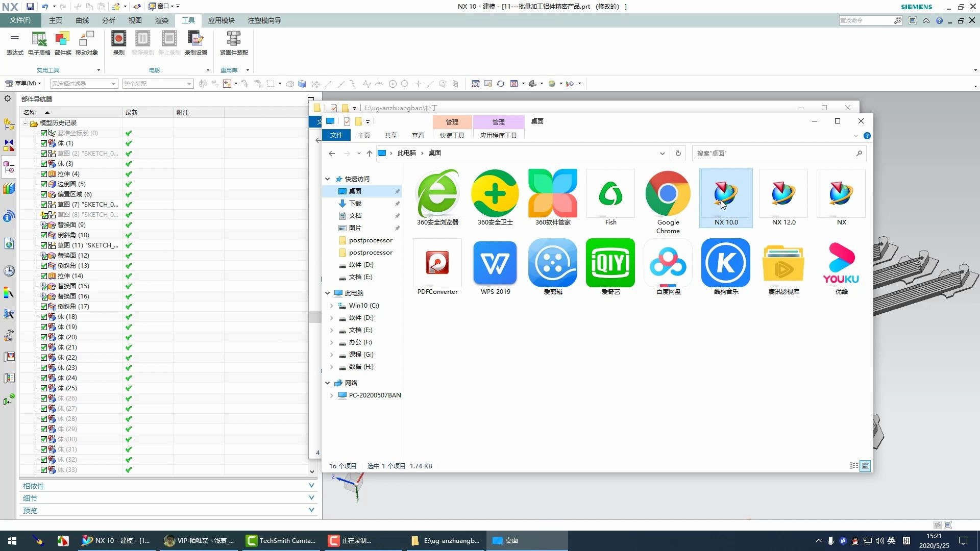This screenshot has height=551, width=980.
Task: Click the Explorer refresh button
Action: (x=678, y=153)
